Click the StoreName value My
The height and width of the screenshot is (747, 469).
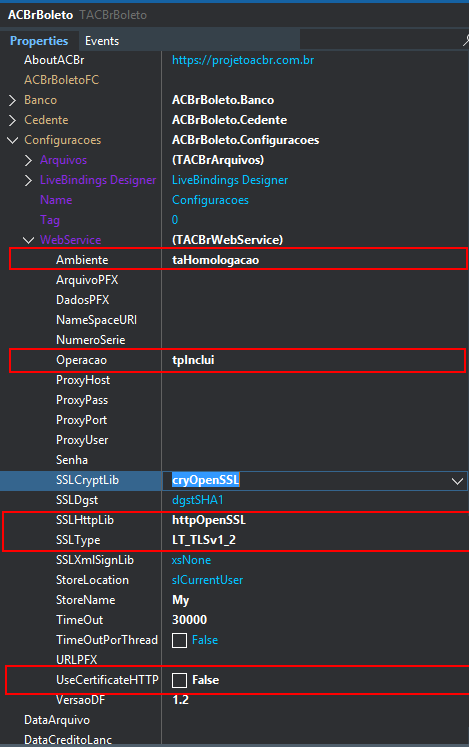tap(181, 600)
